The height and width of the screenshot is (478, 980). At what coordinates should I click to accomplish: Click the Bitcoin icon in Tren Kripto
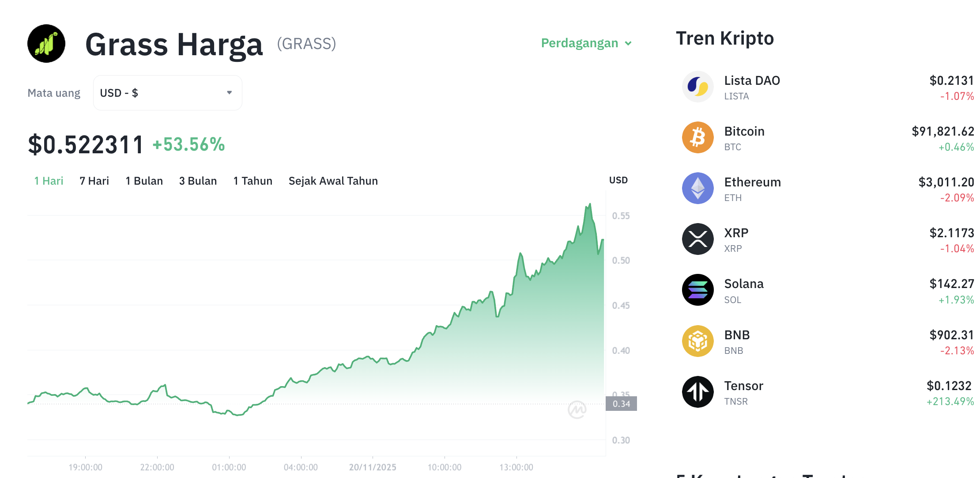[x=697, y=138]
